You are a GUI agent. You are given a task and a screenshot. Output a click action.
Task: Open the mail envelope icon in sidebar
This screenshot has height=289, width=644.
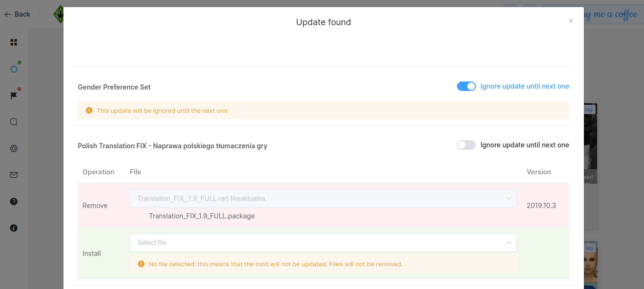point(14,175)
